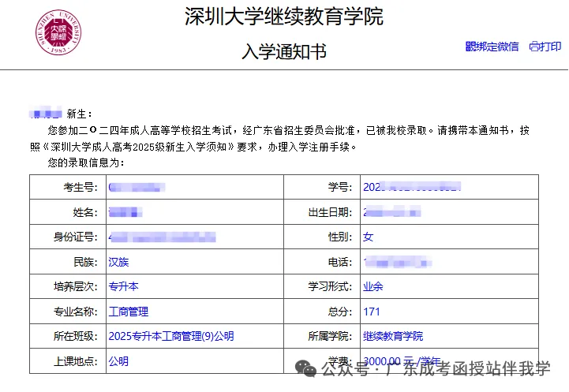Click the 考生号 label
Image resolution: width=569 pixels, height=392 pixels.
click(80, 187)
